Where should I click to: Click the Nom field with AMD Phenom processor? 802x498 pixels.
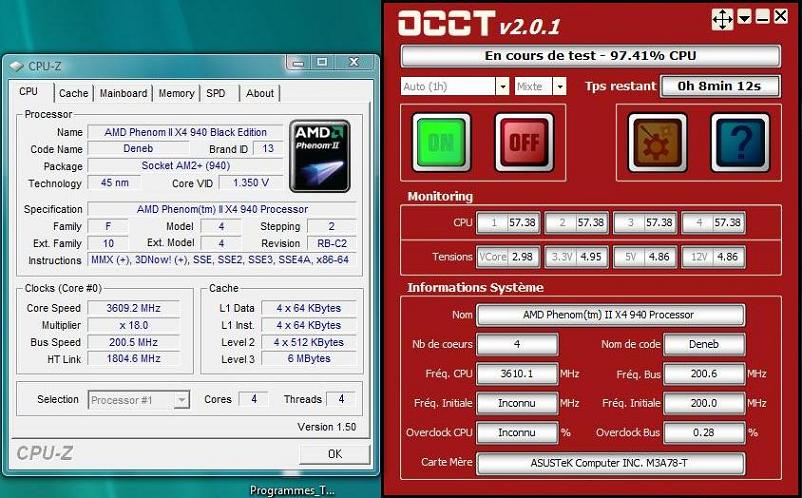(610, 315)
